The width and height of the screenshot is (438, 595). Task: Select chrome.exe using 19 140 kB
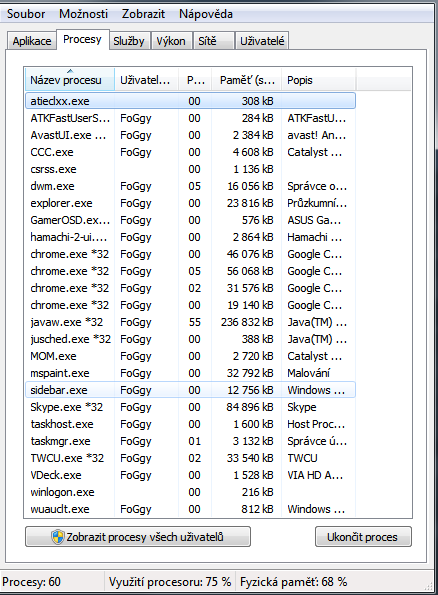point(190,305)
